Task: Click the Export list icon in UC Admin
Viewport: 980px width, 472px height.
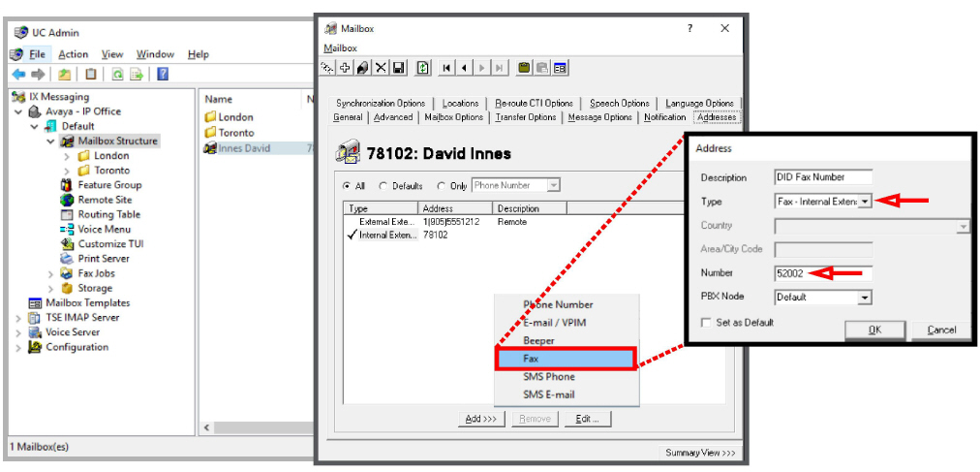Action: coord(137,75)
